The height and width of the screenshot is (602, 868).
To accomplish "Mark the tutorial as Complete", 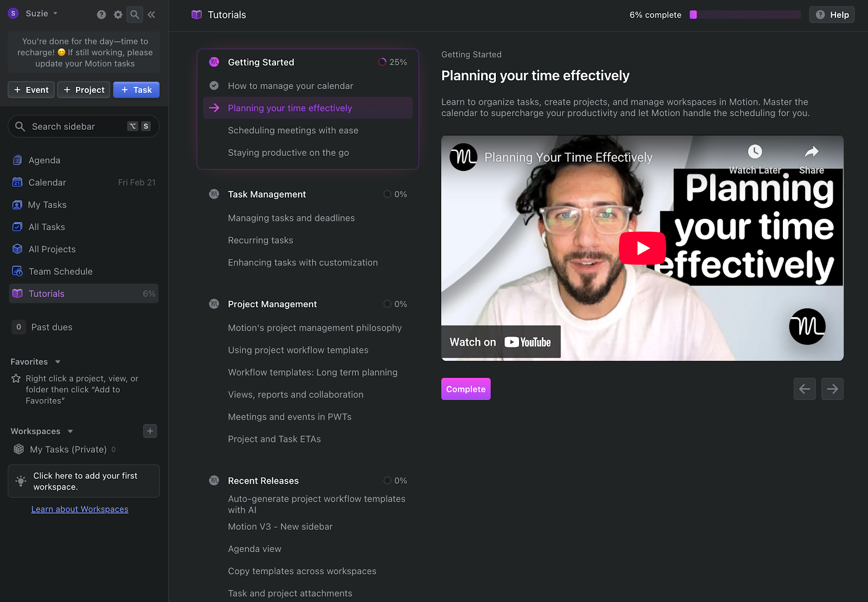I will (x=466, y=389).
